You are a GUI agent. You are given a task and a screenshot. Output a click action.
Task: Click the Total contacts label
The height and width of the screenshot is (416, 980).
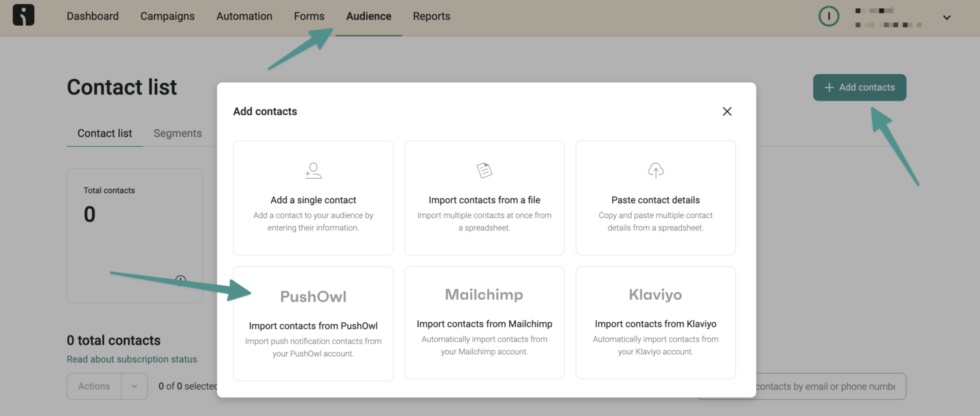coord(109,190)
